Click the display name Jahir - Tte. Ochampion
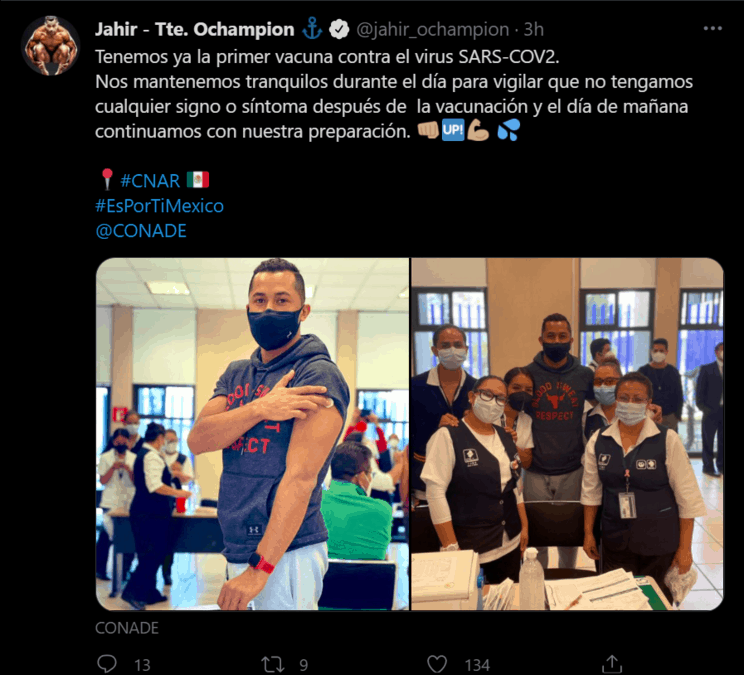744x675 pixels. tap(195, 29)
